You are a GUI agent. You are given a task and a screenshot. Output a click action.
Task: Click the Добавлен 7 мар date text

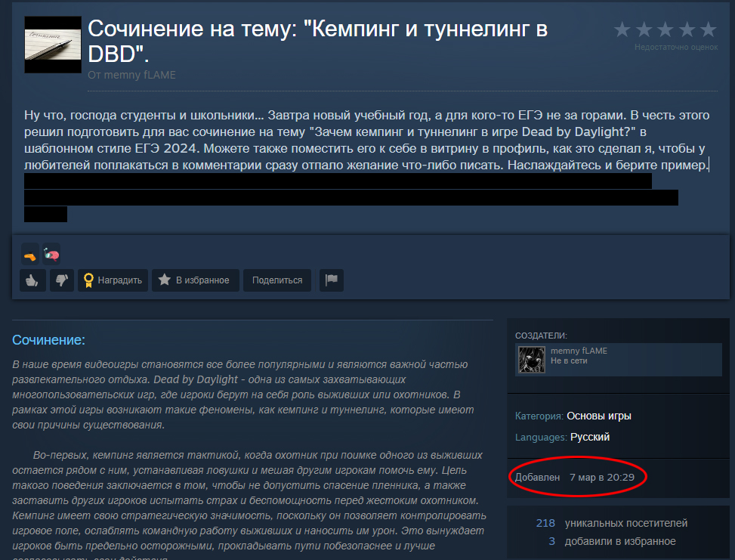click(x=575, y=478)
